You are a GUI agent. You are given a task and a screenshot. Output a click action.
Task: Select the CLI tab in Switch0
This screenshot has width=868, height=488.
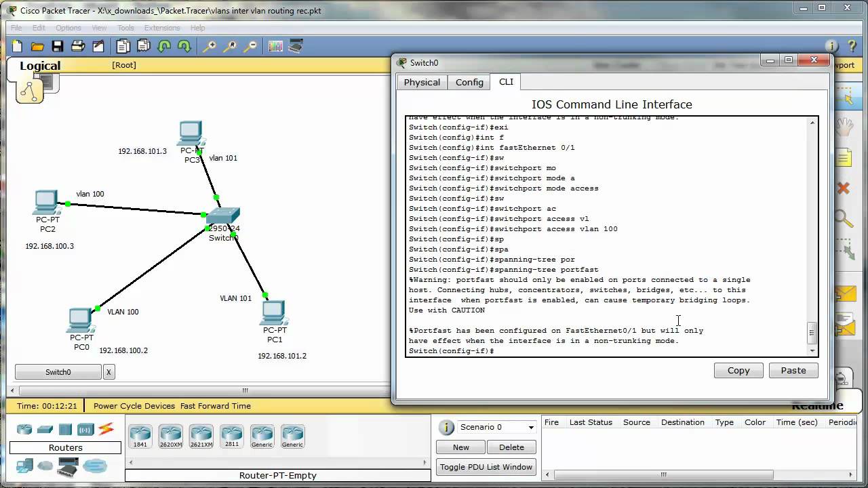(x=507, y=81)
